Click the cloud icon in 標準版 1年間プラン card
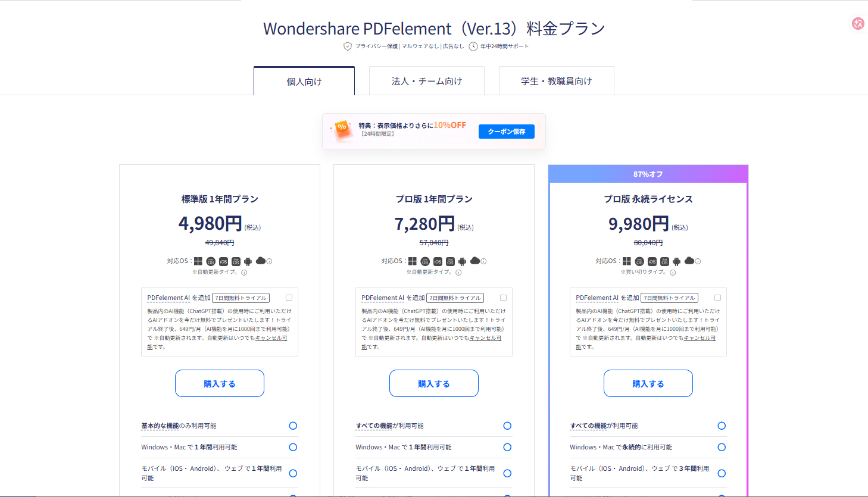Image resolution: width=868 pixels, height=497 pixels. tap(261, 261)
